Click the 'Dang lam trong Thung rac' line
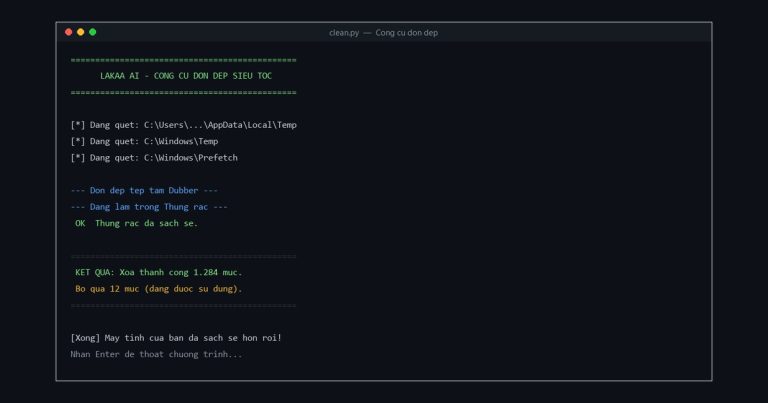Screen dimensions: 768x403 [x=149, y=207]
